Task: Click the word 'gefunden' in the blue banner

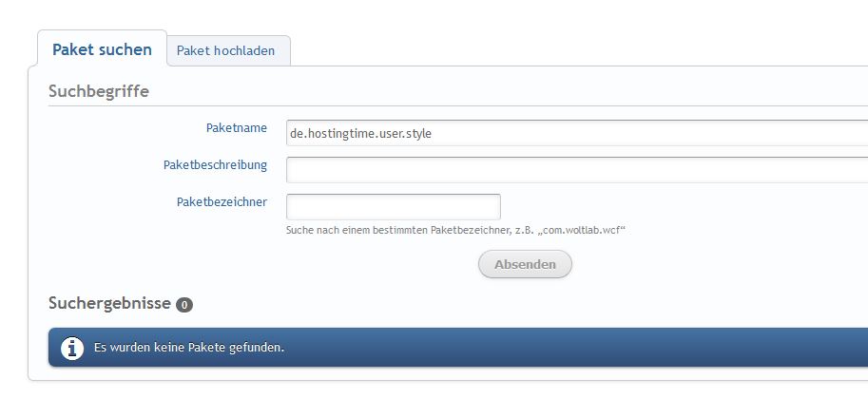Action: 260,348
